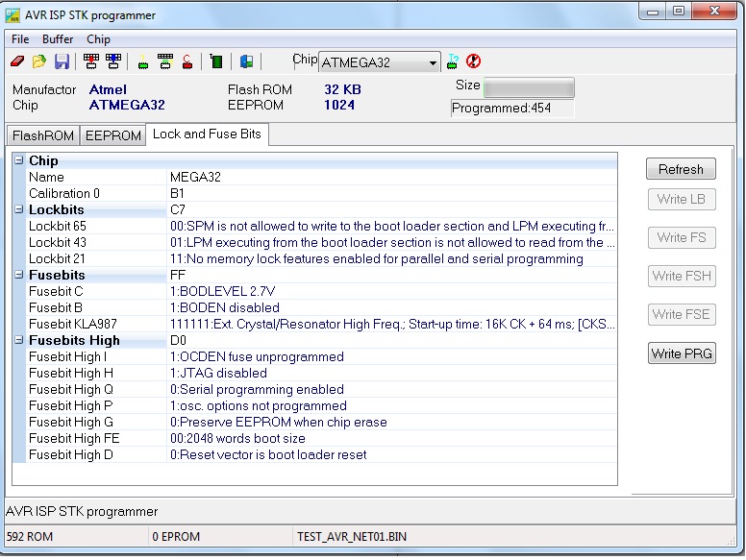Click the red reset icon beside the chip dropdown
The image size is (746, 560).
pyautogui.click(x=473, y=61)
